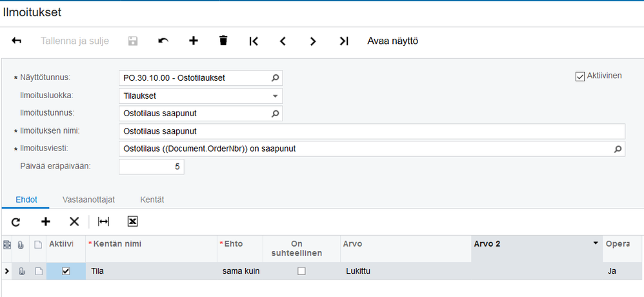
Task: Open the Ilmoitusluokka dropdown
Action: 276,96
